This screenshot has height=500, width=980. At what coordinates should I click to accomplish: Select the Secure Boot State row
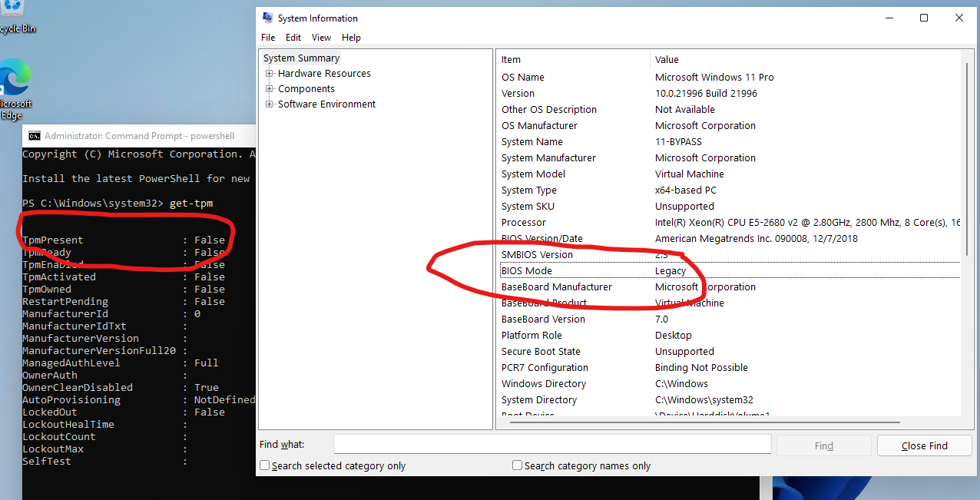[728, 352]
